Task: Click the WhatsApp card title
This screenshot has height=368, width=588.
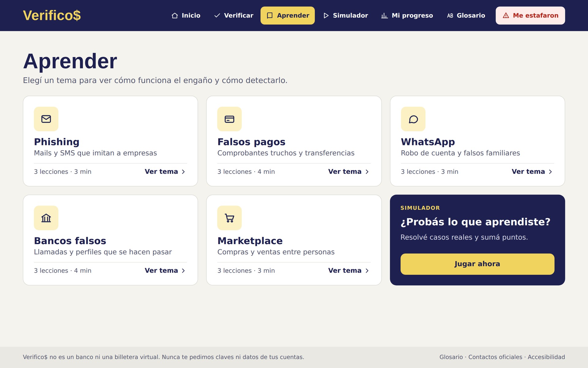Action: click(428, 142)
